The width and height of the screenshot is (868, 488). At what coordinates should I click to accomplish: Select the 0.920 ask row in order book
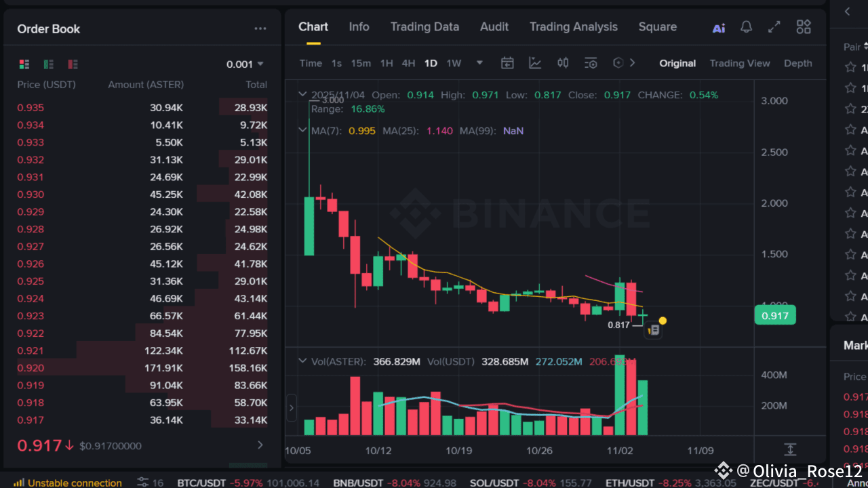point(142,368)
